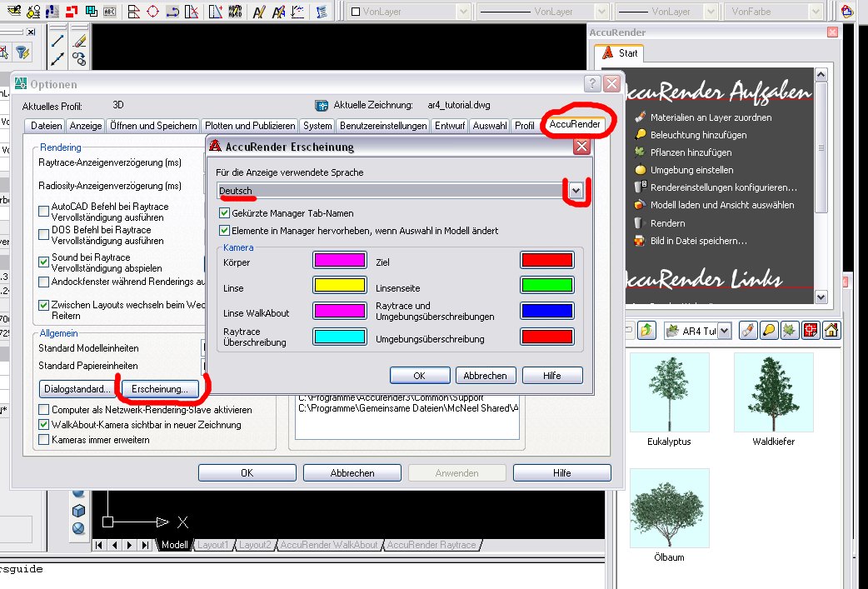Open Plotten und Publizieren tab
This screenshot has width=868, height=589.
250,126
